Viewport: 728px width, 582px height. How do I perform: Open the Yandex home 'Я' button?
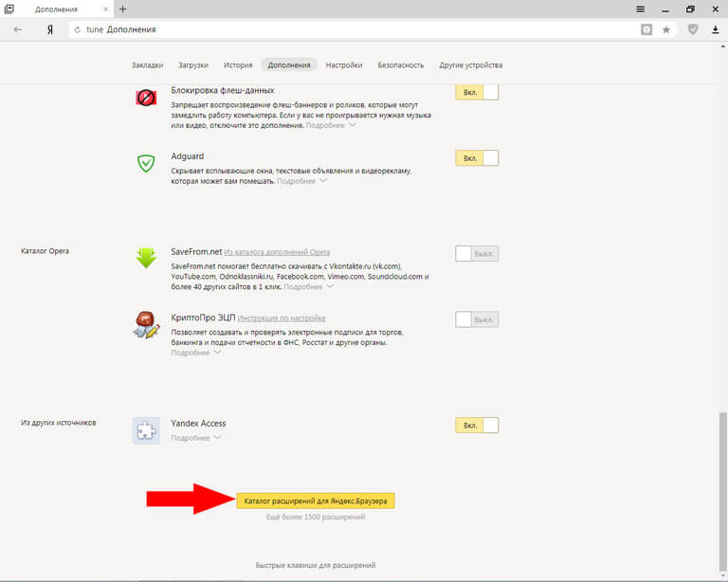(x=49, y=29)
